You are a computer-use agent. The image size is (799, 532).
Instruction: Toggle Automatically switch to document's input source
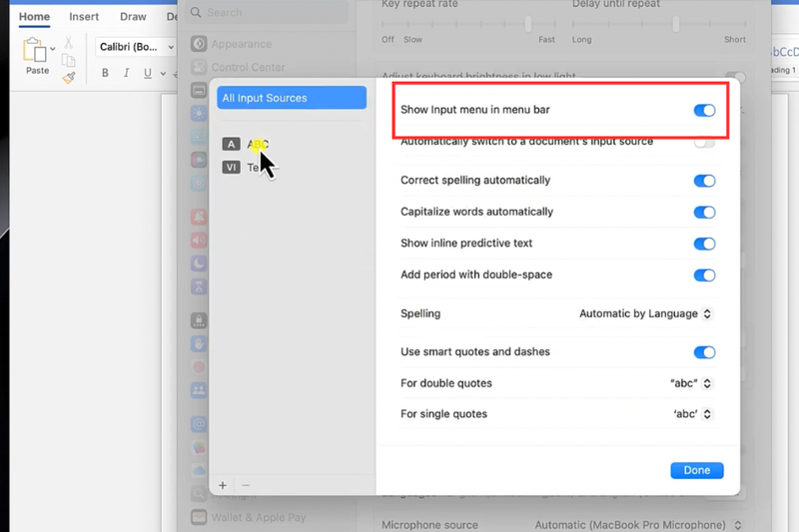704,143
